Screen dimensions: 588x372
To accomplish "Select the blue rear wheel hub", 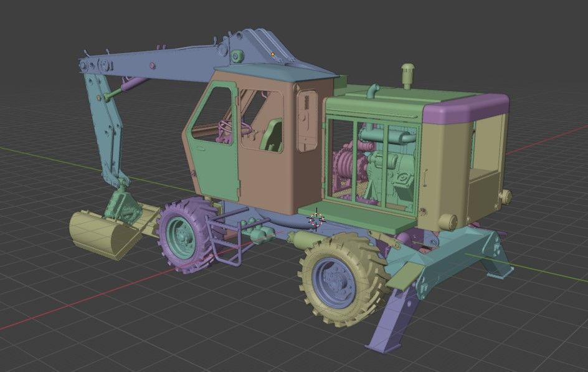I will click(334, 283).
